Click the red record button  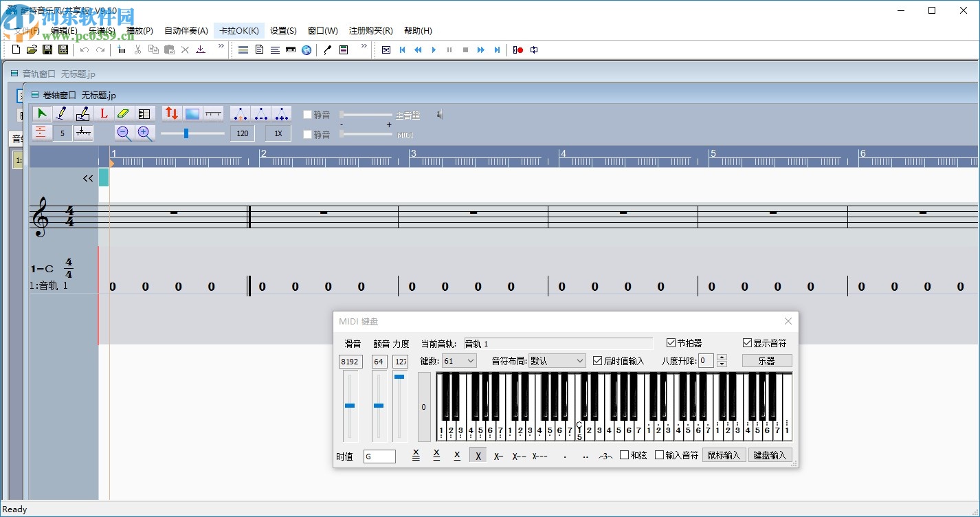[519, 50]
